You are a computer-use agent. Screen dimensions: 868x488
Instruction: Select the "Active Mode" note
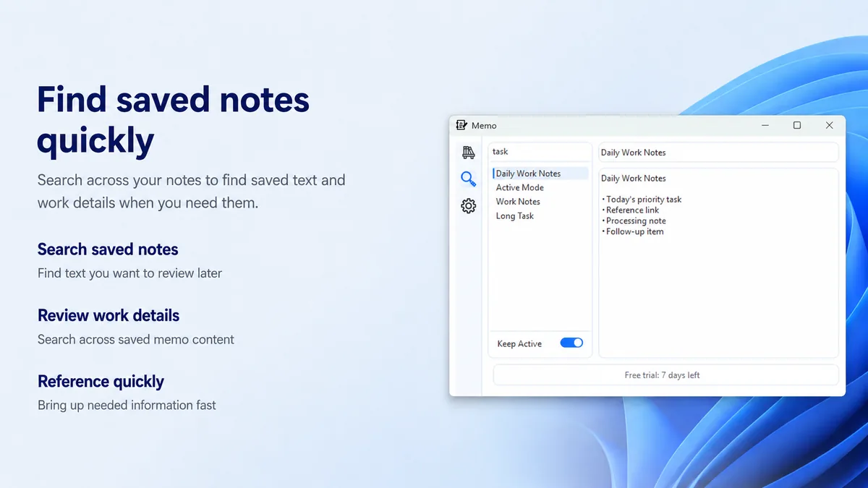click(x=520, y=187)
